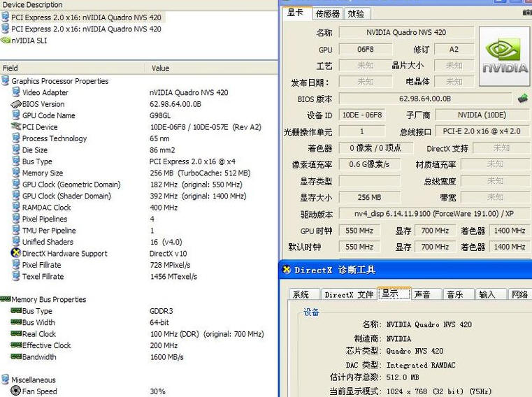Click the Unified Shaders row icon

tap(16, 242)
